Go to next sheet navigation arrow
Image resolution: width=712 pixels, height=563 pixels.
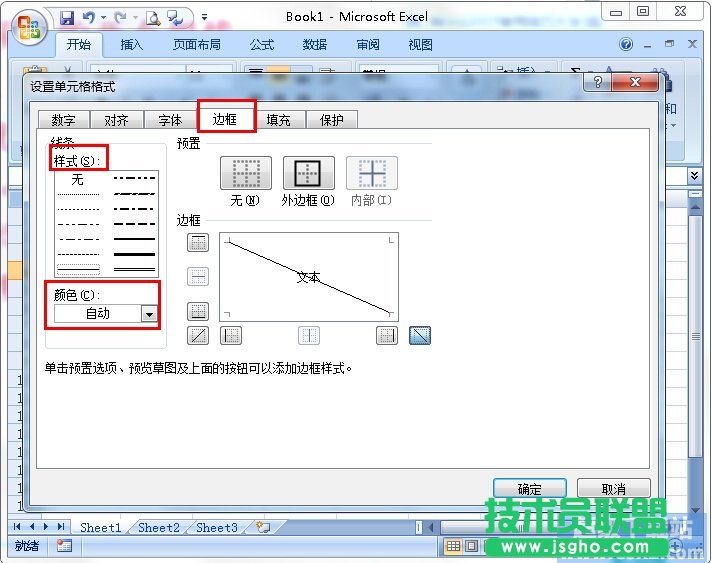(46, 527)
